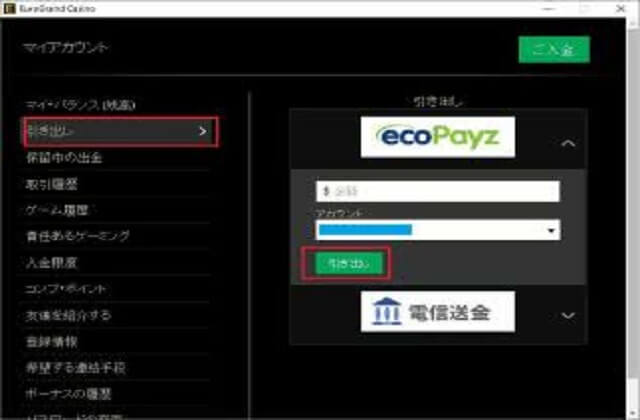The width and height of the screenshot is (640, 420).
Task: Collapse the ecoPayz section with up chevron
Action: point(568,144)
